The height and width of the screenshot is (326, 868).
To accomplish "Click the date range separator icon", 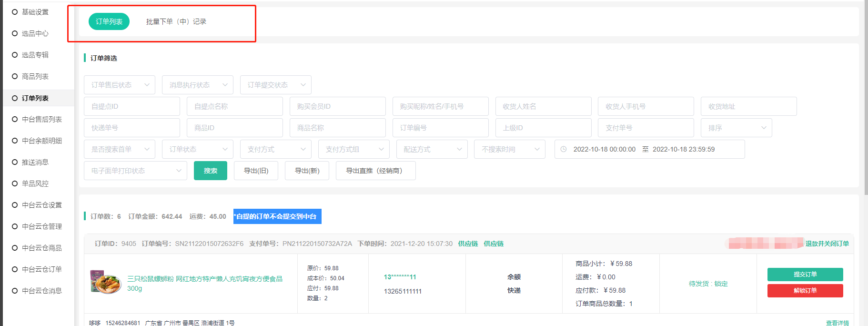I will (645, 149).
